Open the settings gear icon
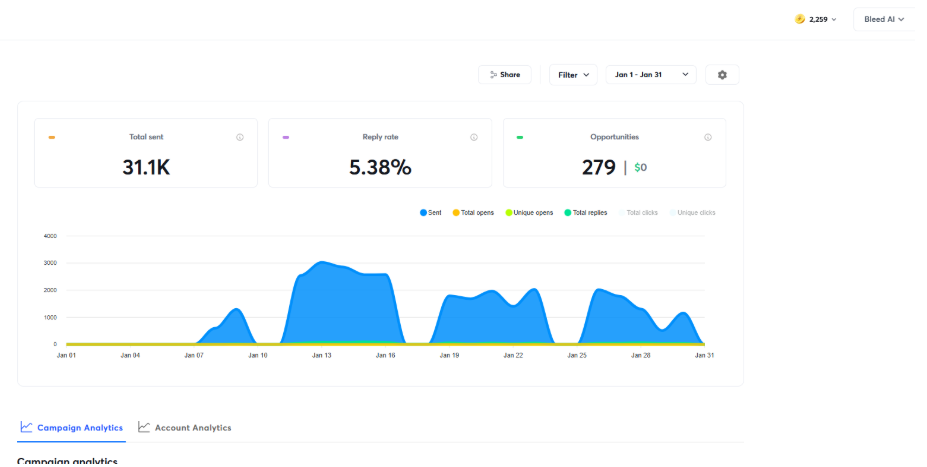 point(722,75)
